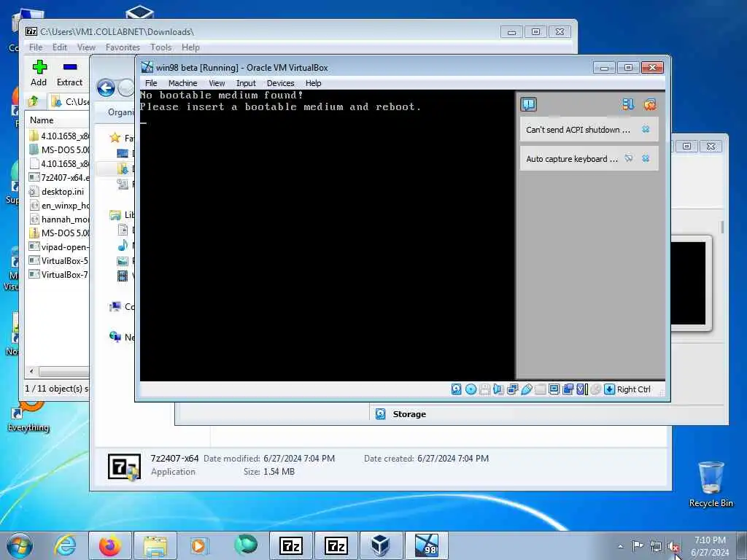The image size is (747, 560).
Task: Open the VirtualBox Help menu
Action: (314, 83)
